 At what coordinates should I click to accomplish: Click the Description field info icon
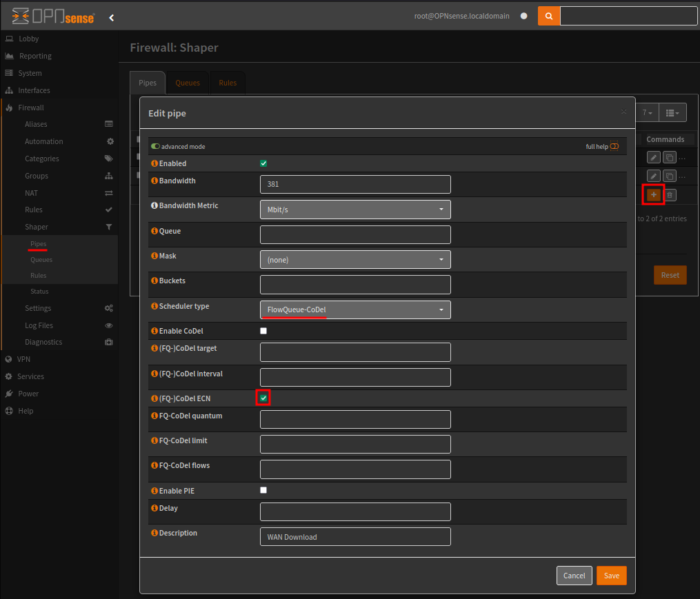tap(154, 533)
